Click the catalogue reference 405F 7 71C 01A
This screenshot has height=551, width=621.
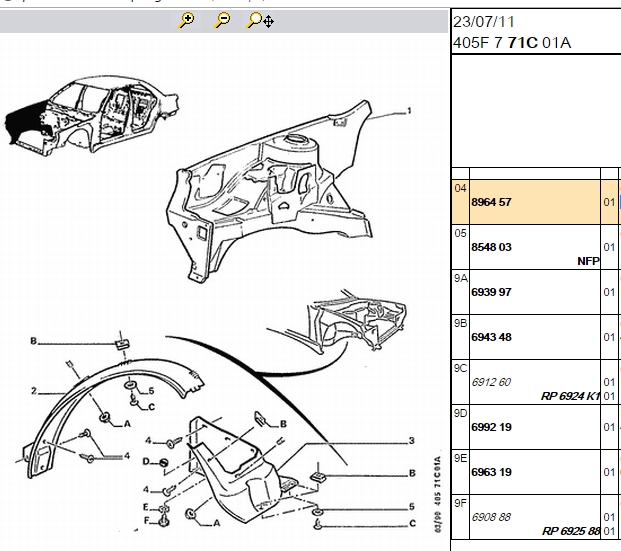512,42
